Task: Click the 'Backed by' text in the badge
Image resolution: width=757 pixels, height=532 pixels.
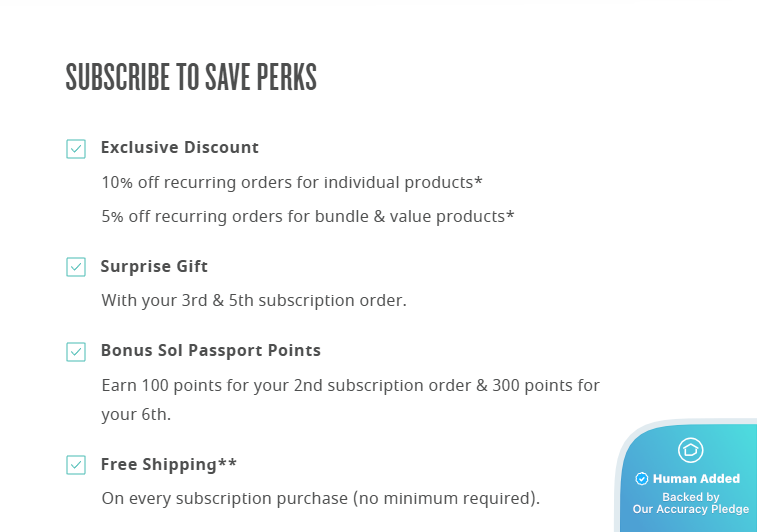Action: point(690,497)
